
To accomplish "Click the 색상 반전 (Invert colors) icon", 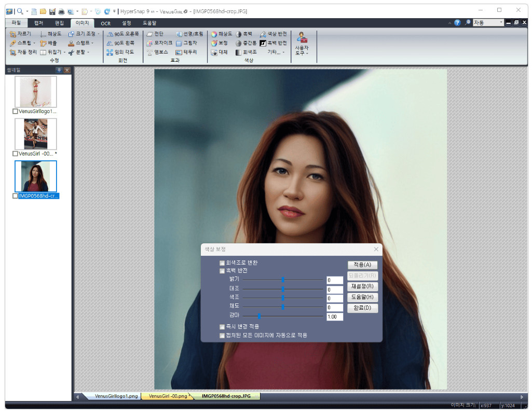I will click(273, 34).
